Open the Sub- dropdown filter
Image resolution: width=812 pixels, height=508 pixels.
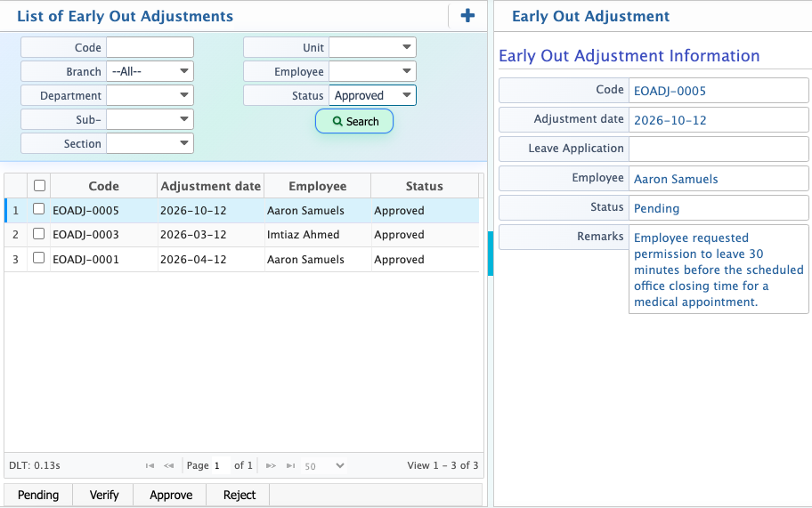click(150, 119)
